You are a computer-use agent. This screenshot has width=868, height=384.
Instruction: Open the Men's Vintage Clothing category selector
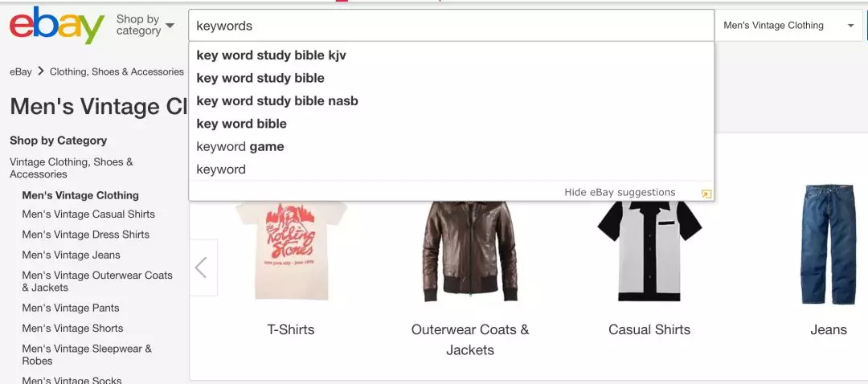point(788,26)
